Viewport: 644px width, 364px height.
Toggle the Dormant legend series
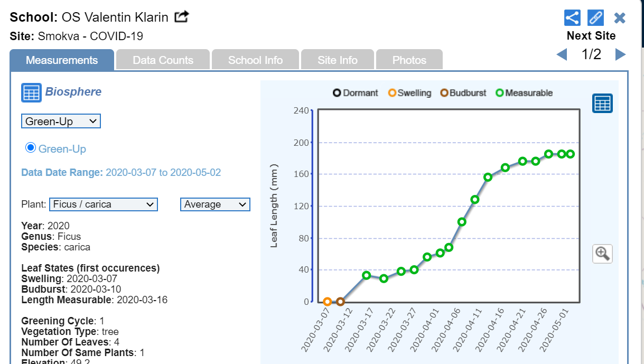click(x=356, y=93)
